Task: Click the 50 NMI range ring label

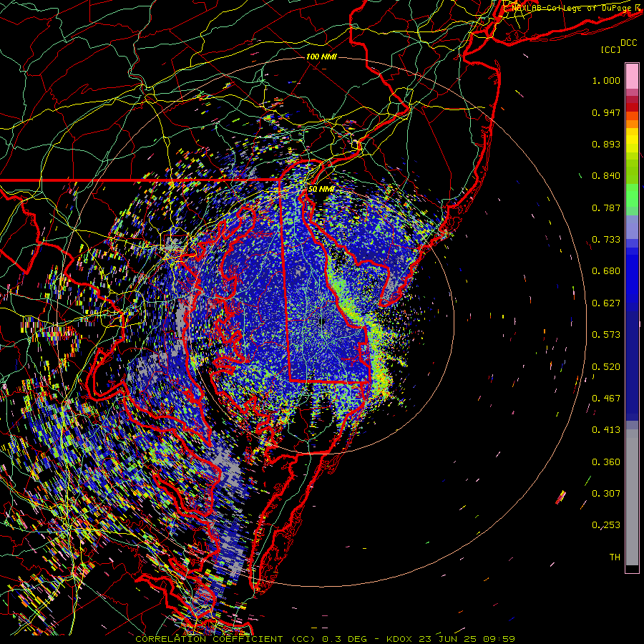Action: tap(321, 189)
